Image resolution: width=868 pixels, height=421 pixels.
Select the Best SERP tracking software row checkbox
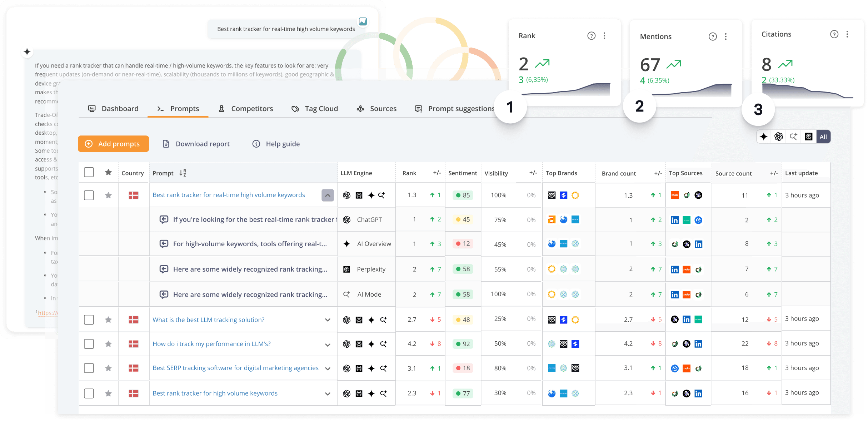(x=89, y=368)
